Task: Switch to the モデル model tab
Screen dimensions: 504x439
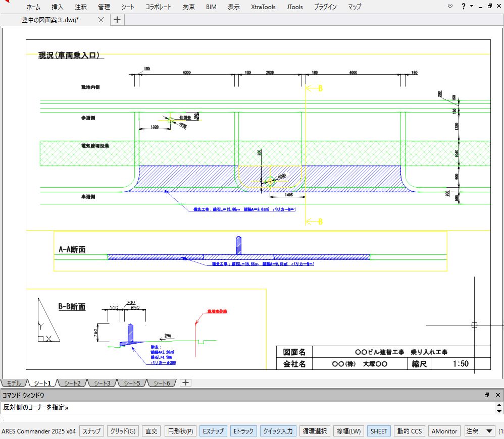Action: pyautogui.click(x=14, y=383)
